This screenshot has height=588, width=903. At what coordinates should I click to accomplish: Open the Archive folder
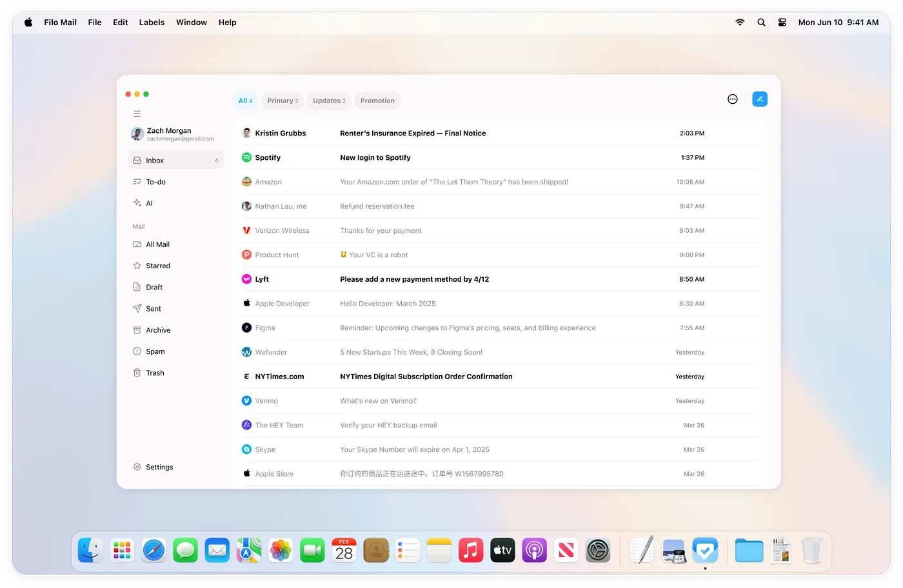158,329
